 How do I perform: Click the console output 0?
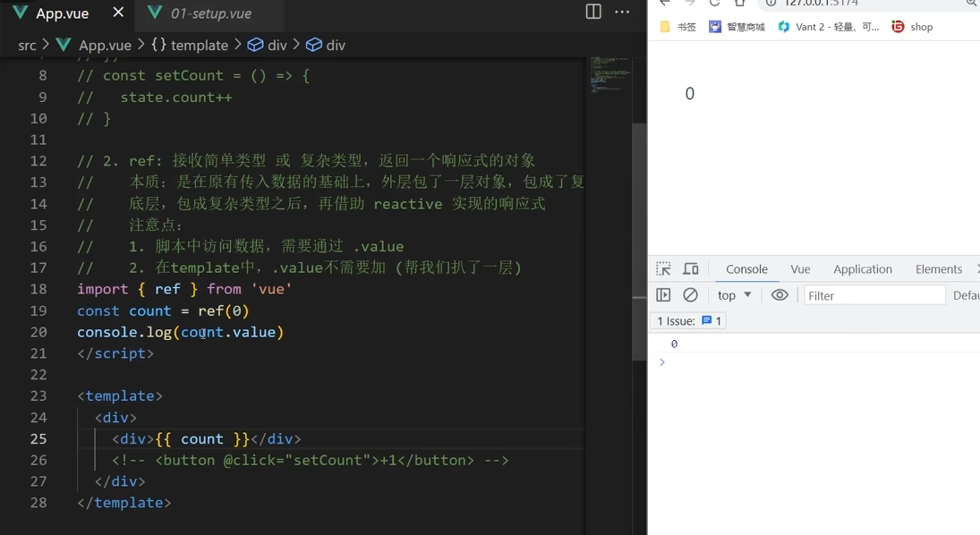674,344
